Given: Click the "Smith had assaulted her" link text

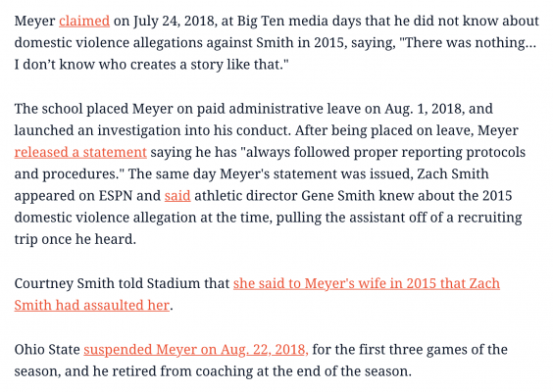Looking at the screenshot, I should (92, 306).
